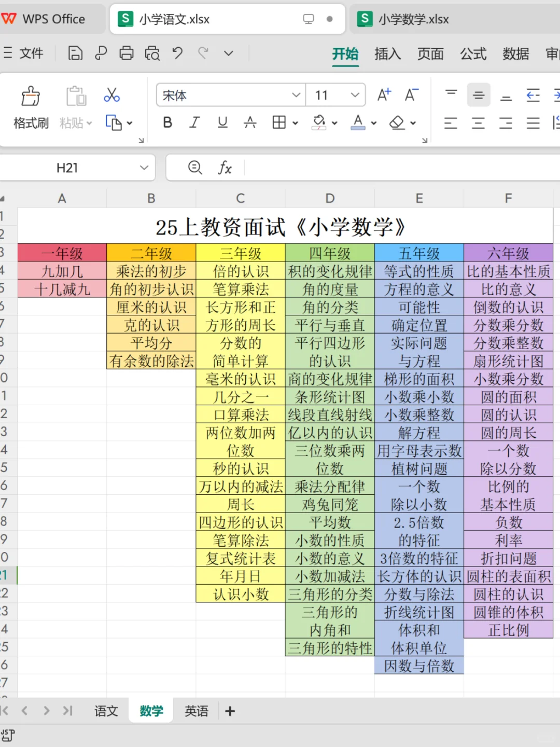560x747 pixels.
Task: Click the Undo arrow icon
Action: click(x=177, y=53)
